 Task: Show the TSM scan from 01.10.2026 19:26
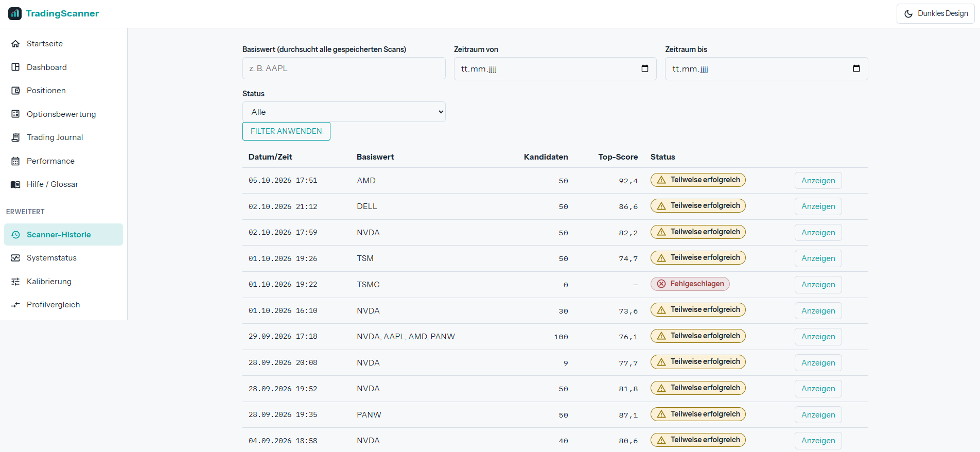(818, 258)
